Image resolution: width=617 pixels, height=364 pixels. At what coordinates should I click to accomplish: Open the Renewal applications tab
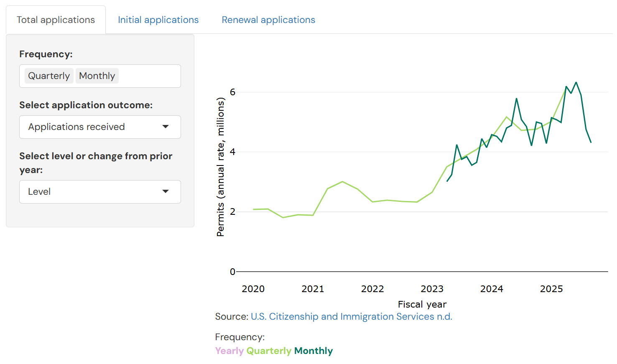pyautogui.click(x=268, y=20)
